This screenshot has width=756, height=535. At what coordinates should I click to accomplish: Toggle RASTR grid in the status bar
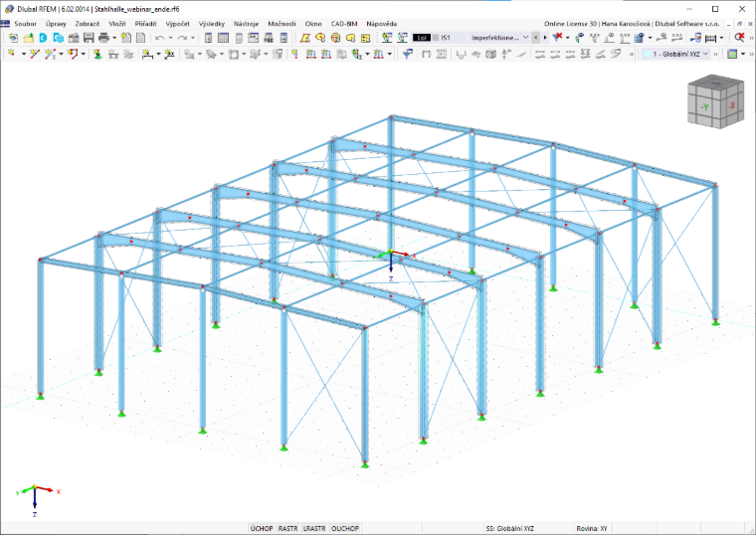pyautogui.click(x=287, y=528)
